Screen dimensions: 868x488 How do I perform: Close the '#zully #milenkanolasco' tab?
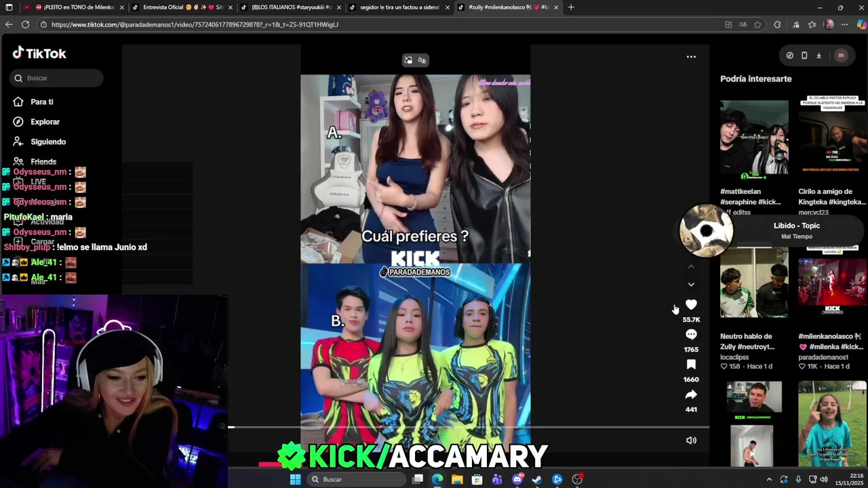click(556, 7)
